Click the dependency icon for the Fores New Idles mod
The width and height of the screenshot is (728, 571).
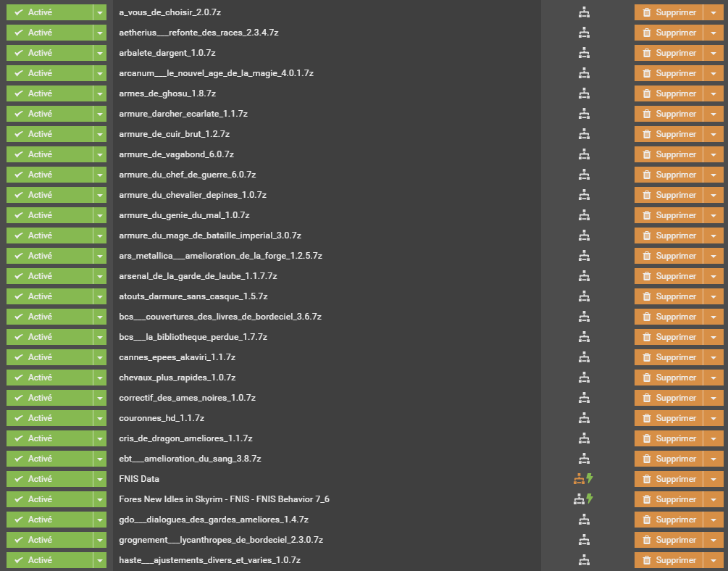[579, 499]
